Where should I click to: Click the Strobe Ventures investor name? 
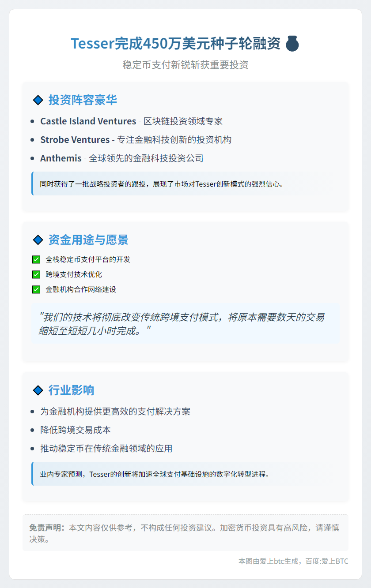[x=75, y=140]
